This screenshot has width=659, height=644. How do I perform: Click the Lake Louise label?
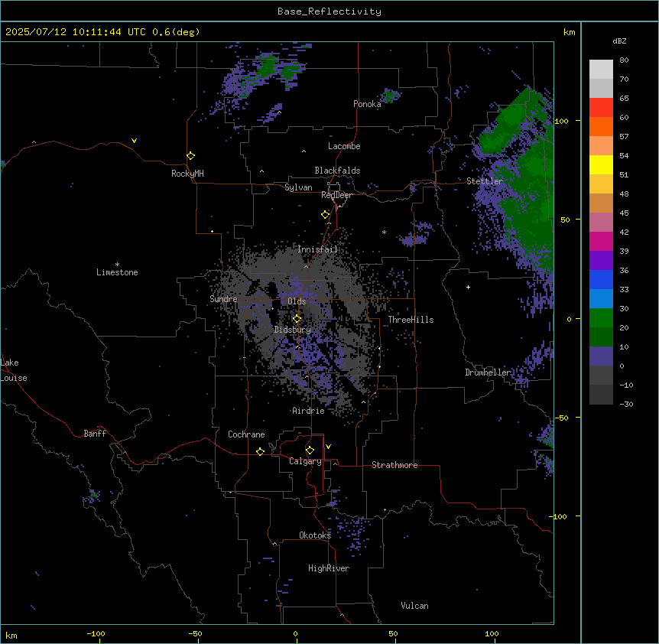pyautogui.click(x=14, y=370)
